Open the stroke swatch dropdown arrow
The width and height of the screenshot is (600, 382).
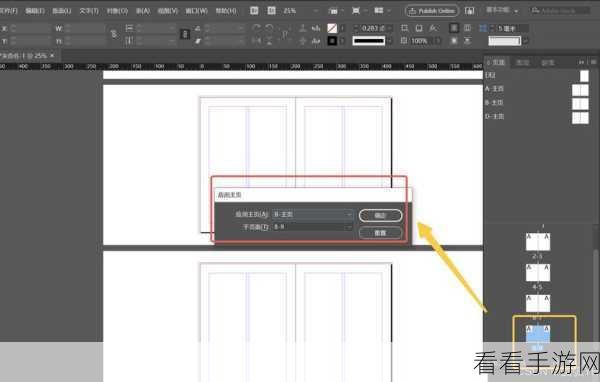click(342, 41)
